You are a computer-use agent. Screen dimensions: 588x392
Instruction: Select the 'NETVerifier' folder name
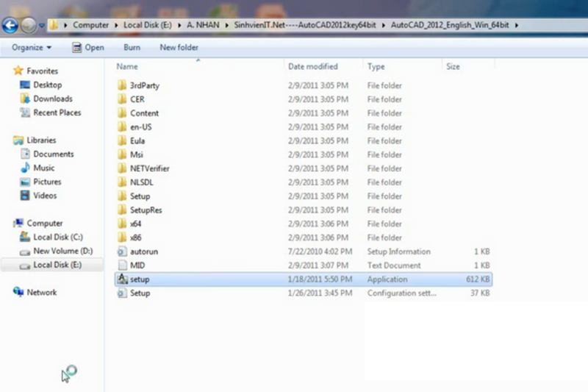(x=150, y=168)
